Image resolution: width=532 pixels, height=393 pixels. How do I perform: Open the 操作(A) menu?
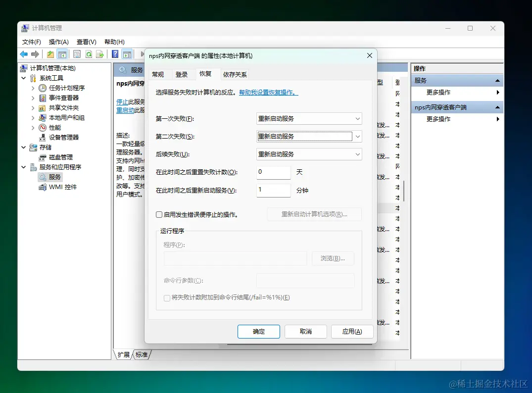pos(59,42)
